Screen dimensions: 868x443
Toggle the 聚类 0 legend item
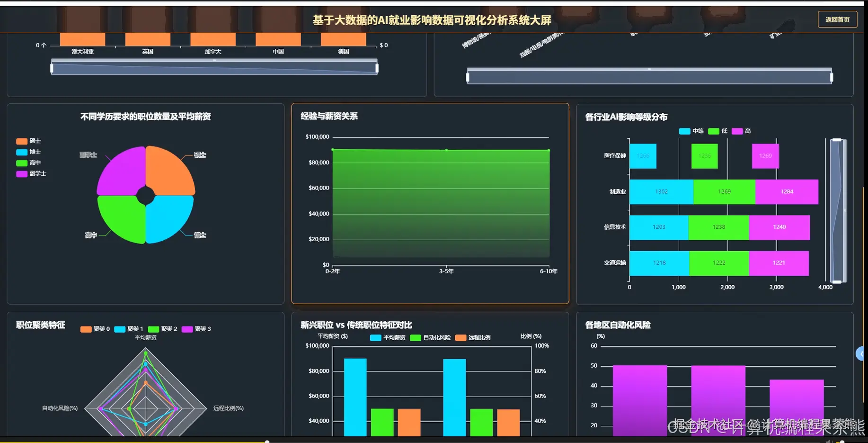pyautogui.click(x=95, y=329)
